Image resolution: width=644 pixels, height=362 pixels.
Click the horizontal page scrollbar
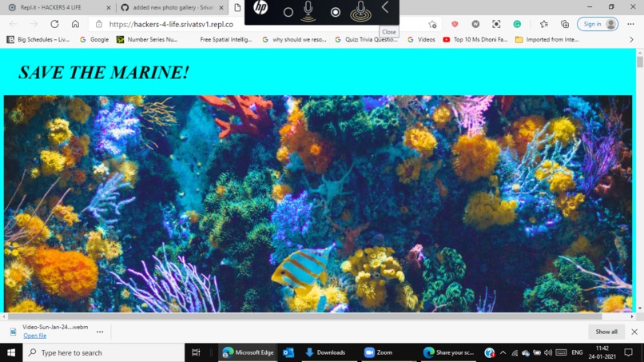point(304,316)
